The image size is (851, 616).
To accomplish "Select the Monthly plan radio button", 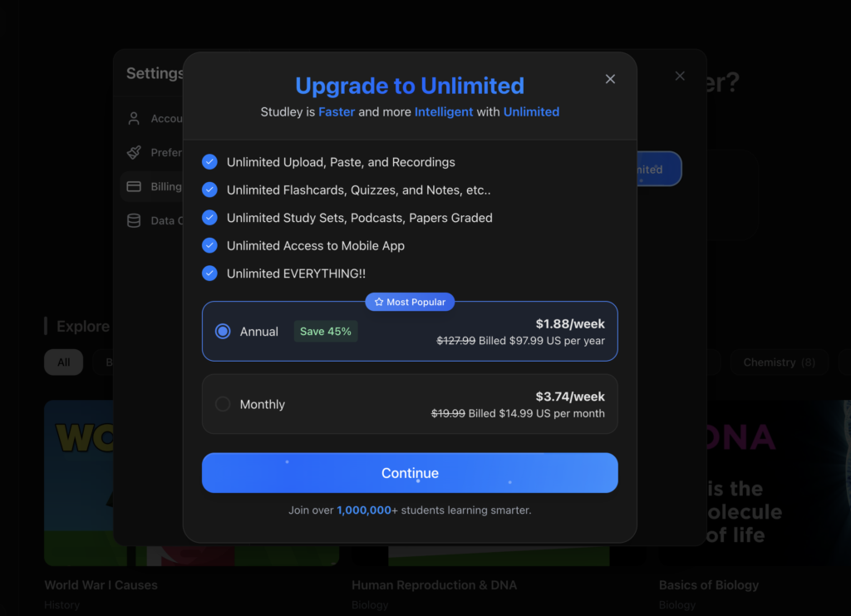I will pos(223,405).
